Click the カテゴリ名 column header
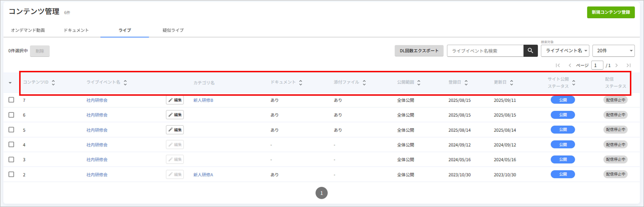644x207 pixels. (204, 83)
